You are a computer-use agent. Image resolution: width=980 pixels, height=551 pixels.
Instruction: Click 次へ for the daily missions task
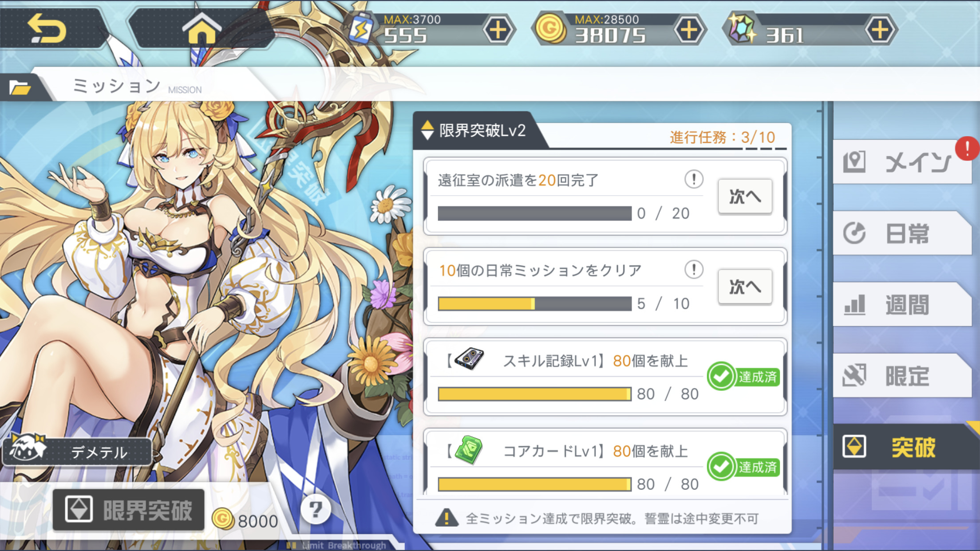[745, 286]
